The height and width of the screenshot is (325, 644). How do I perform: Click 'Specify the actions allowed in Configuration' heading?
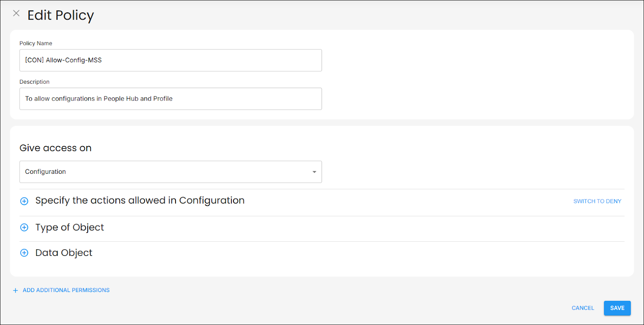[x=140, y=200]
